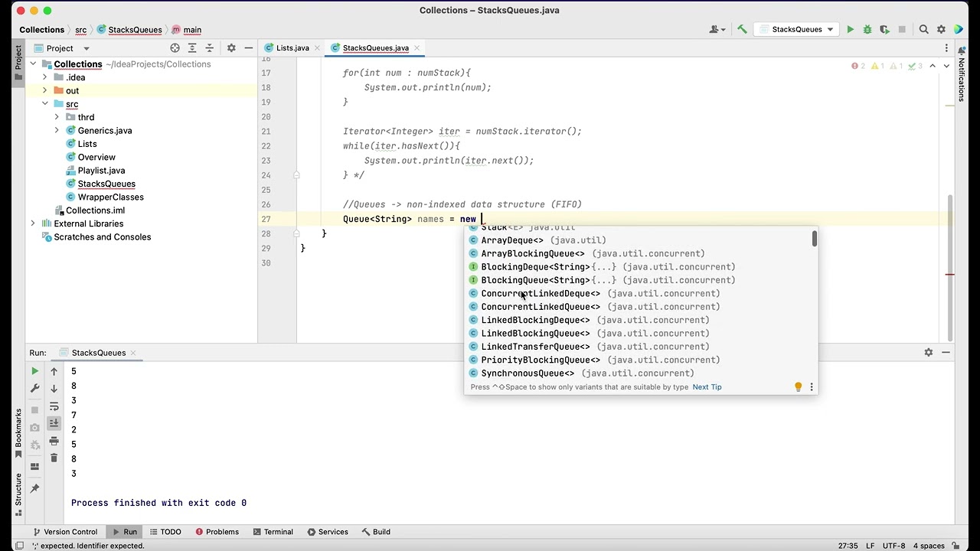This screenshot has height=551, width=980.
Task: Toggle scroll to end in console
Action: 54,423
